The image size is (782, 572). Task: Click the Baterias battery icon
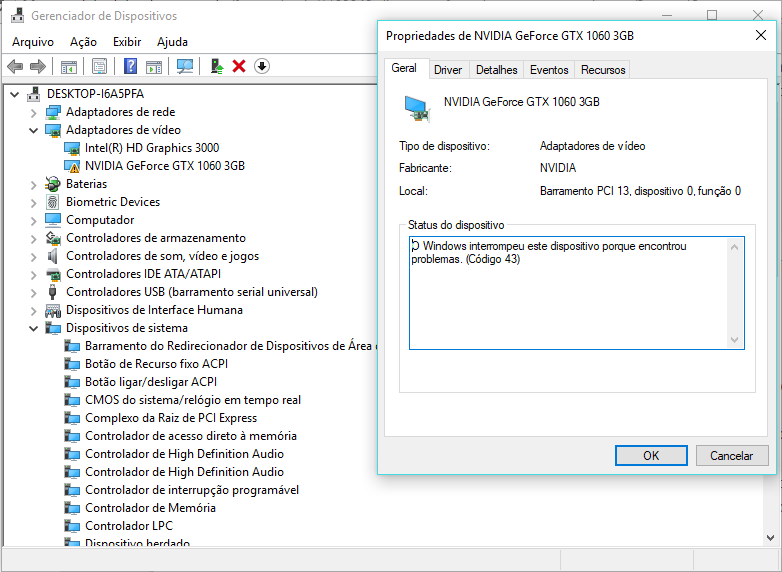click(x=53, y=184)
